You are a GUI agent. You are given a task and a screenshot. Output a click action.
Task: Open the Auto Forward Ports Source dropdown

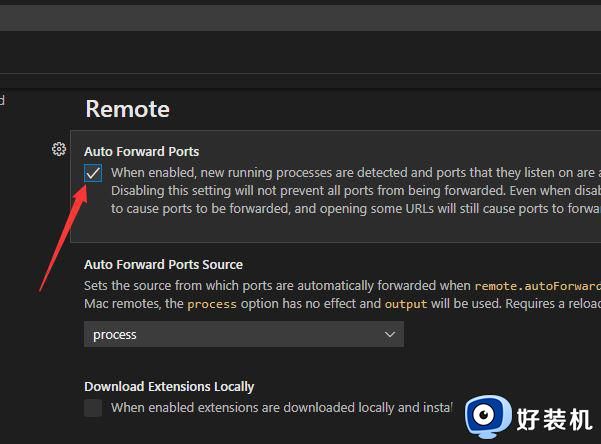(243, 335)
